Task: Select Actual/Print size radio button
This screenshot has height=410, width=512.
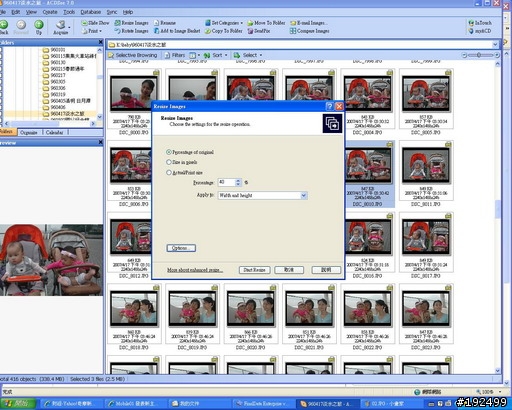Action: (169, 172)
